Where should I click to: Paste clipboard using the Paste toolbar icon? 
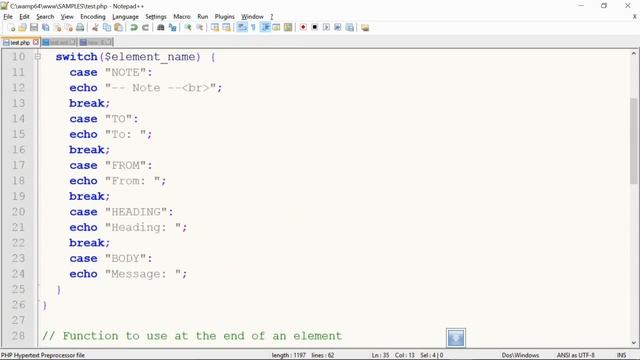pyautogui.click(x=118, y=27)
